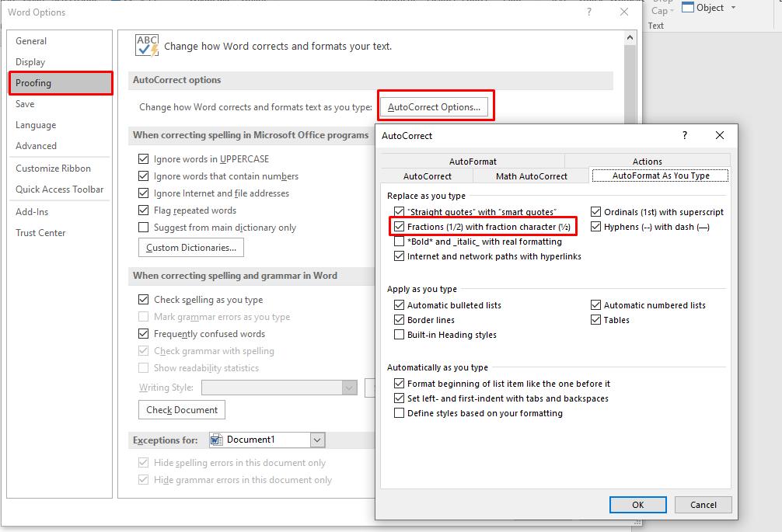This screenshot has width=782, height=532.
Task: Toggle Ordinals with superscript checkbox
Action: click(595, 212)
